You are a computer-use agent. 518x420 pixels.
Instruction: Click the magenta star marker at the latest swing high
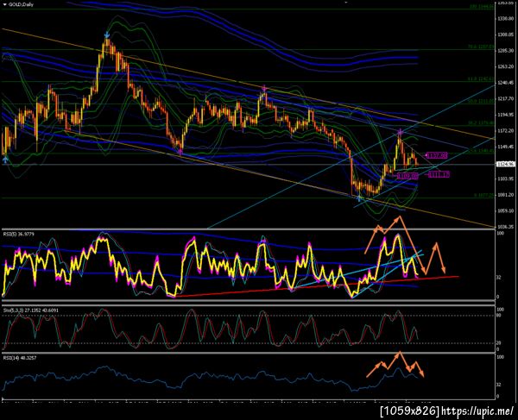(400, 132)
